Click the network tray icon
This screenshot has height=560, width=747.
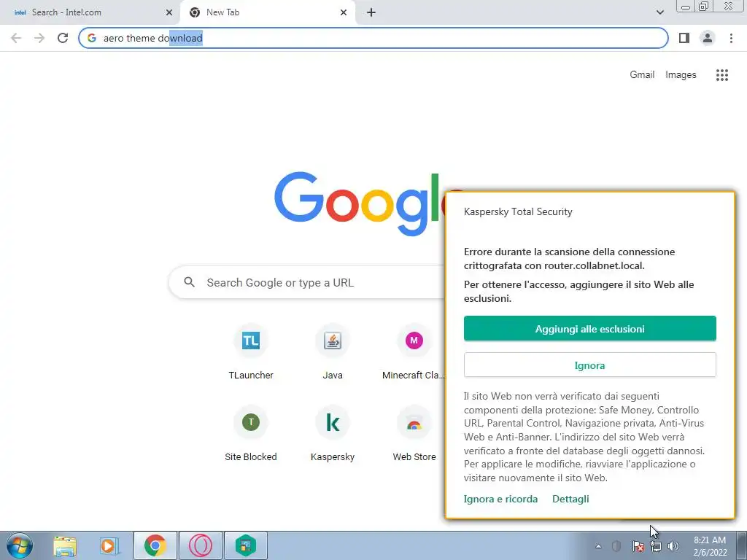(656, 546)
